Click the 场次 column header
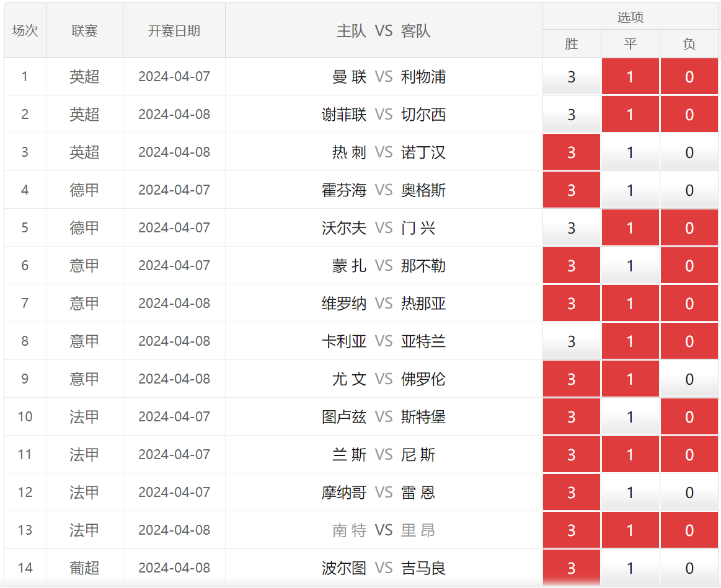Viewport: 721px width, 588px height. 25,31
